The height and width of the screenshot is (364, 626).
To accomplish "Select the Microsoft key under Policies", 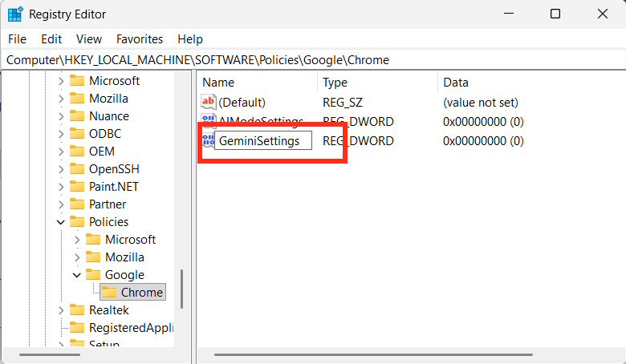I will (130, 240).
